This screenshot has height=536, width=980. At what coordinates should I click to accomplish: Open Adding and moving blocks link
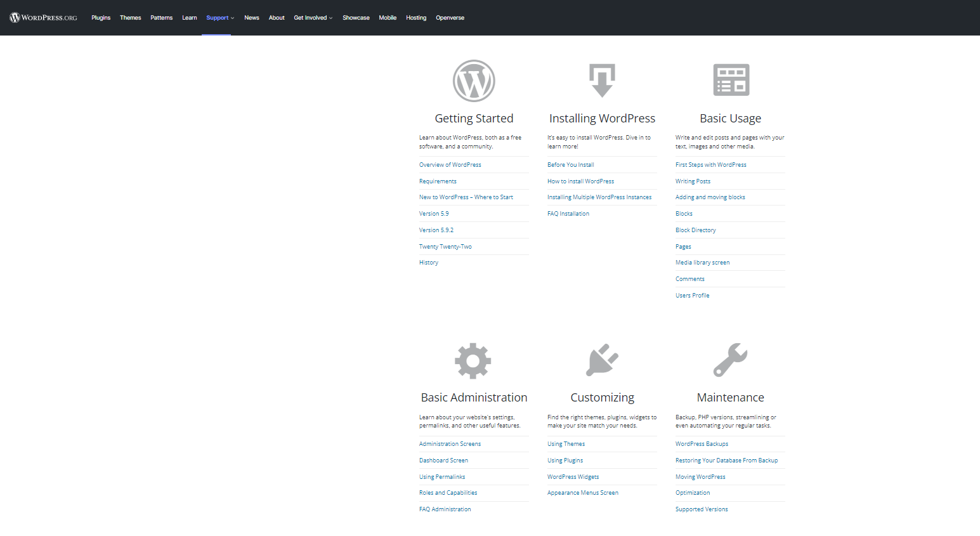pyautogui.click(x=710, y=197)
